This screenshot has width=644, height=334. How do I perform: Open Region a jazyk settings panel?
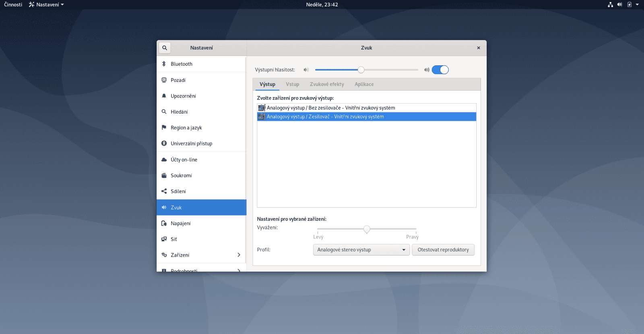coord(201,127)
